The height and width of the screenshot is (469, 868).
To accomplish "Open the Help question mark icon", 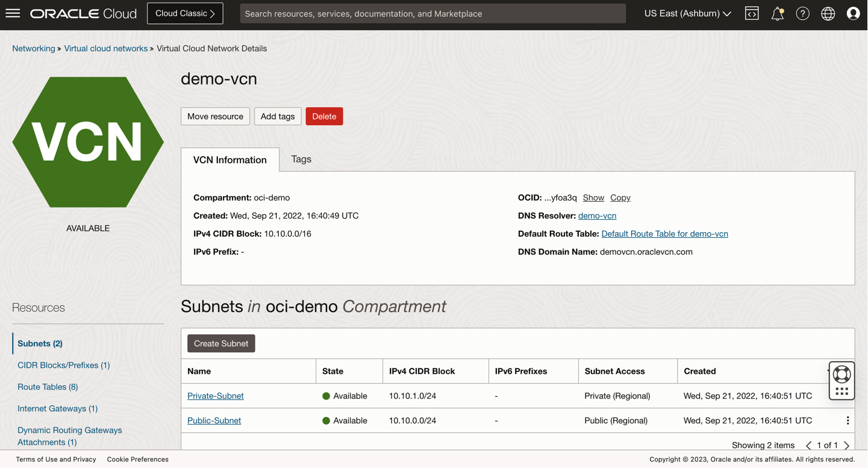I will (803, 13).
